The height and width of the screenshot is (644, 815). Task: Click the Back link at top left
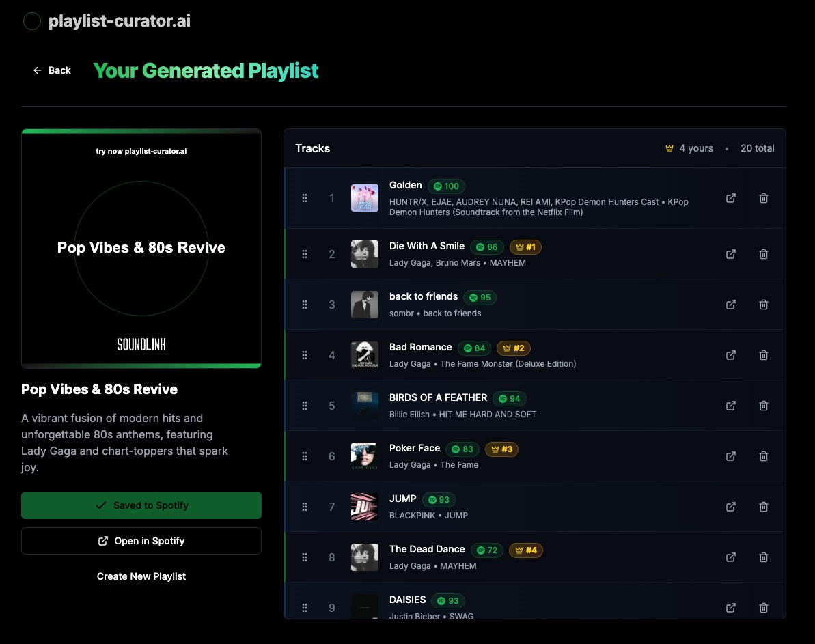[52, 70]
